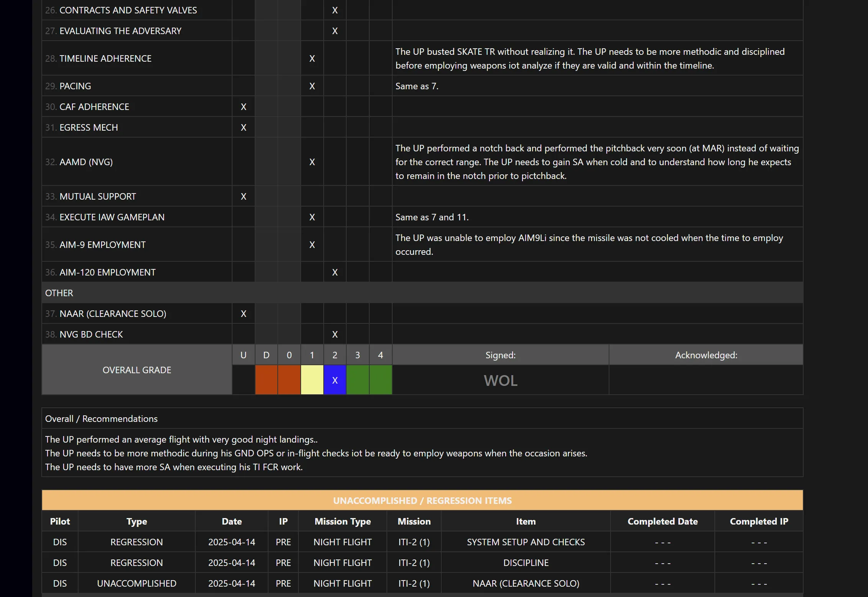Select the DISCIPLINE regression item

pyautogui.click(x=526, y=563)
